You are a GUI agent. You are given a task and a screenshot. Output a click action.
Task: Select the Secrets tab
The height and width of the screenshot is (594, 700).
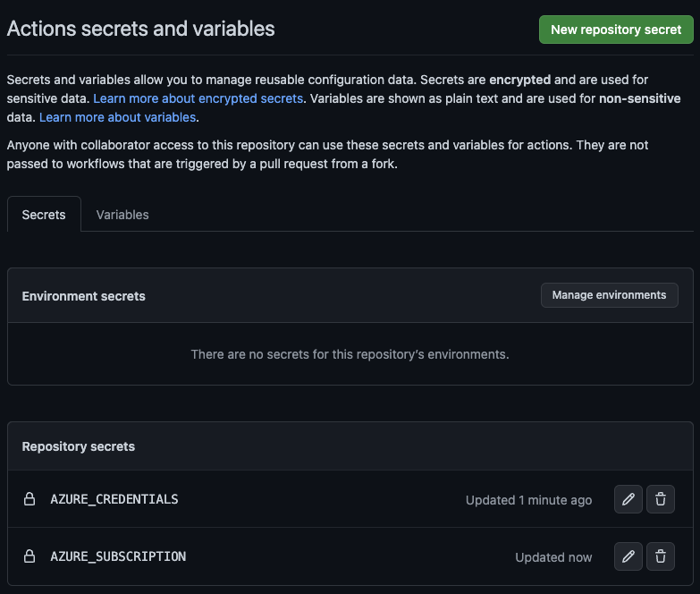pyautogui.click(x=44, y=215)
